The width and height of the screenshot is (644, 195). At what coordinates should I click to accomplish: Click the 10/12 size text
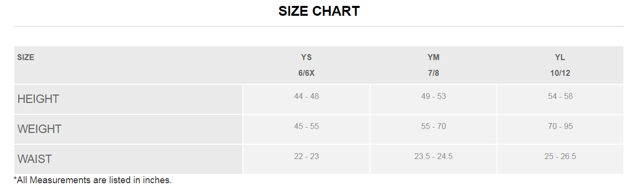tap(560, 73)
